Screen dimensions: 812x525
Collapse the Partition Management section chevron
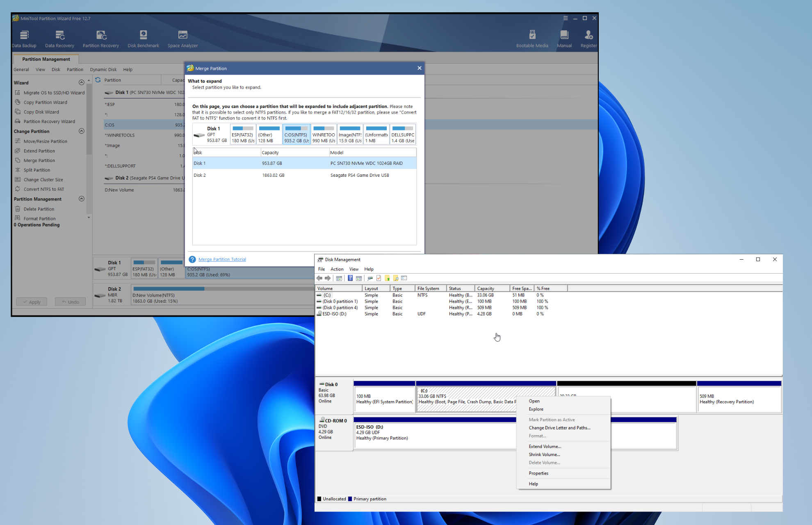pos(81,199)
